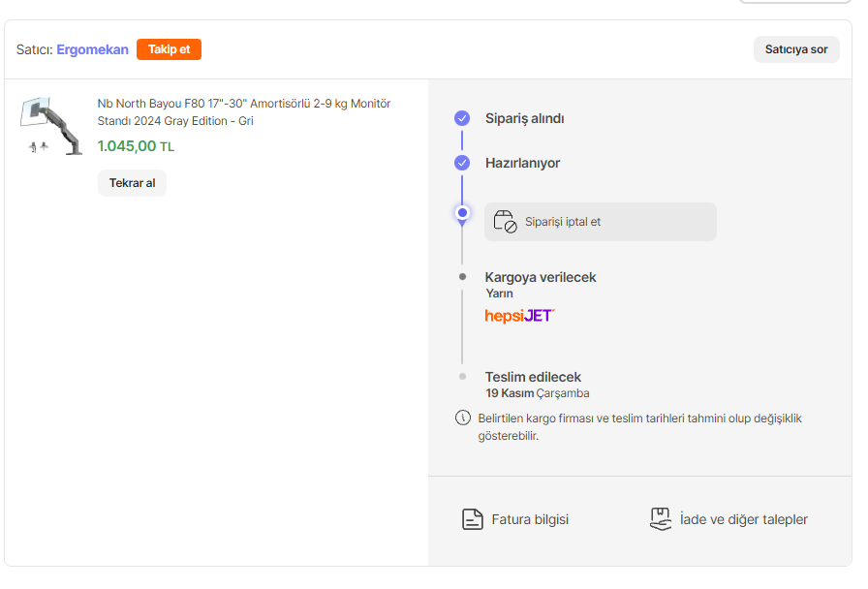Click the cancel-order box icon

pyautogui.click(x=505, y=222)
